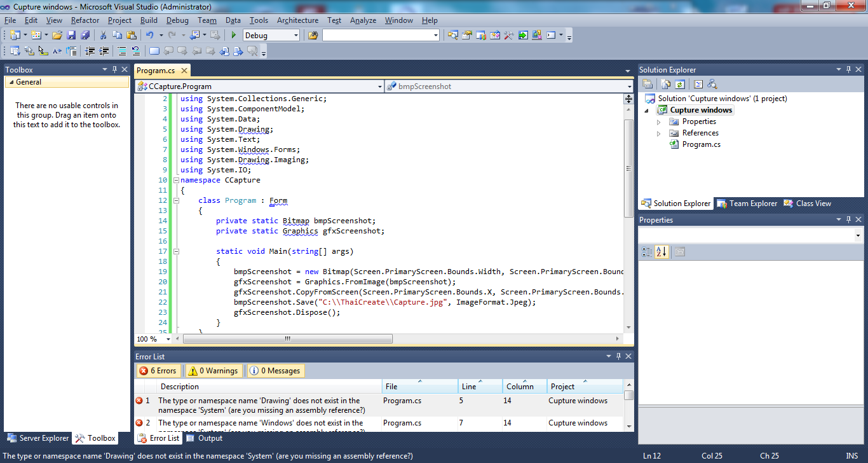Viewport: 868px width, 463px height.
Task: Click the Add New Item toolbar icon
Action: point(36,35)
